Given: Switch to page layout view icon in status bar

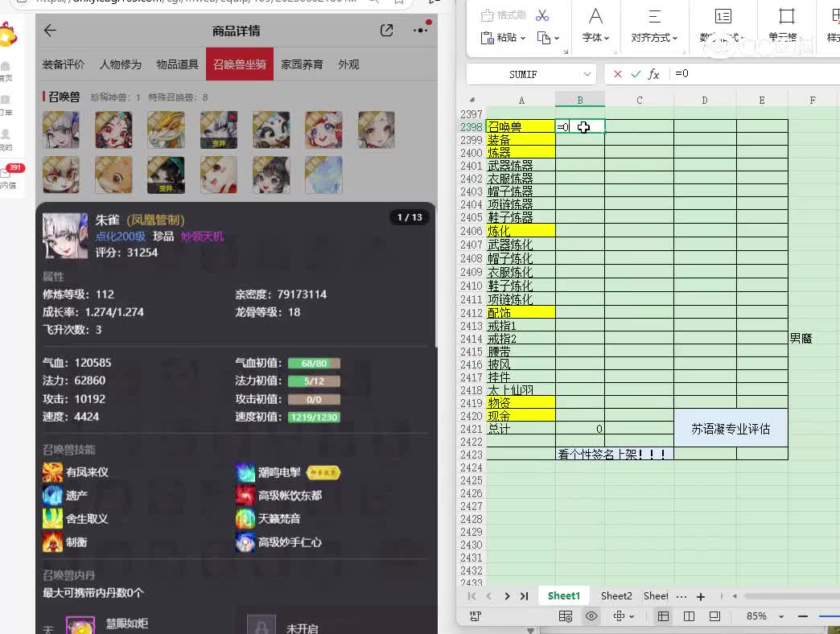Looking at the screenshot, I should 714,616.
